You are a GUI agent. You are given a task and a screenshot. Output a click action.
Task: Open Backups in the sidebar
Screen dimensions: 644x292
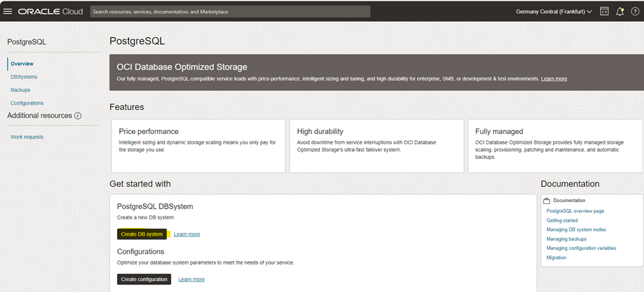pyautogui.click(x=20, y=90)
